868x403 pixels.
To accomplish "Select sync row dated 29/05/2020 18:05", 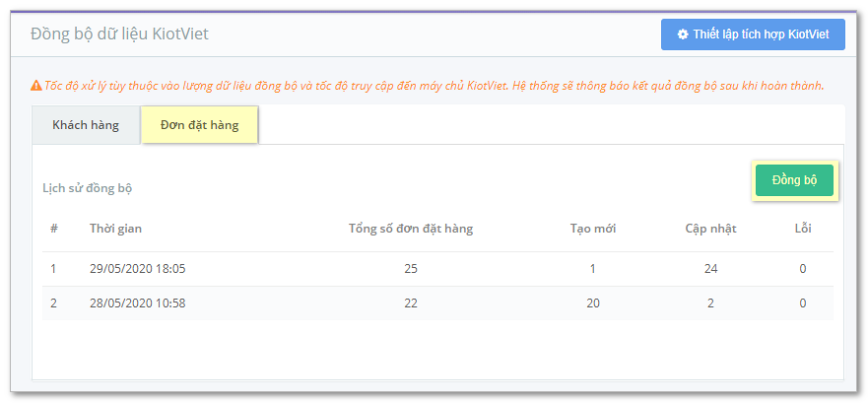I will click(x=437, y=270).
